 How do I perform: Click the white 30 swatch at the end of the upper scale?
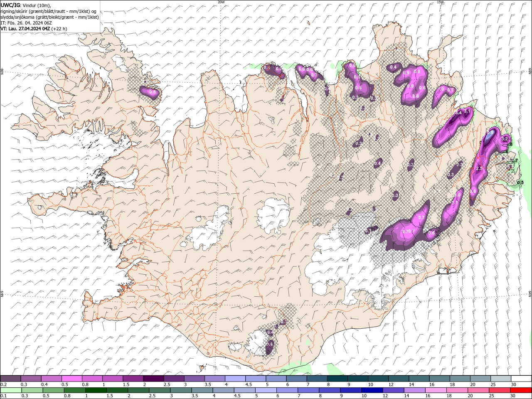(x=521, y=379)
